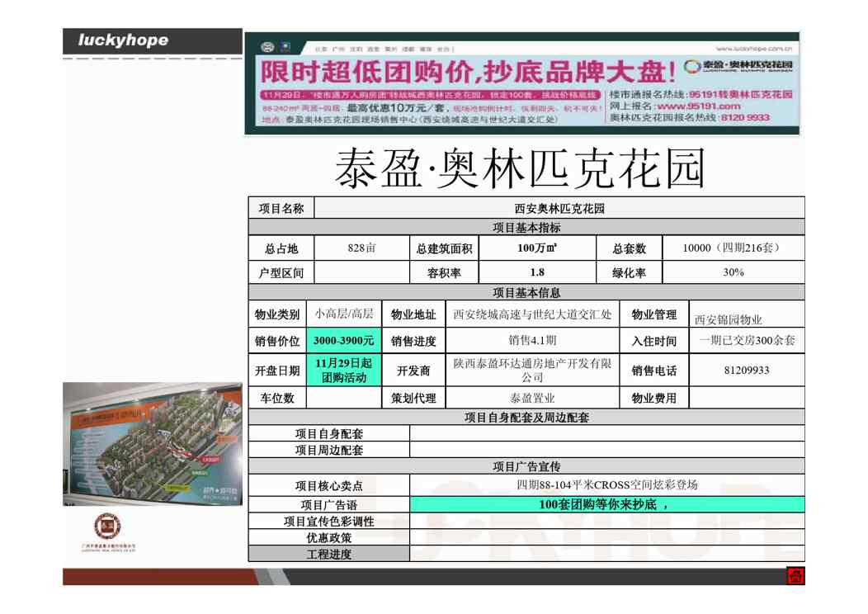The width and height of the screenshot is (868, 614).
Task: Click the 项目基本指标 section header row
Action: tap(526, 228)
